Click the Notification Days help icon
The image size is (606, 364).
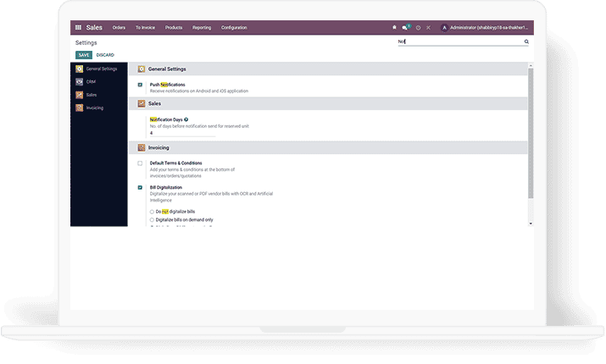pyautogui.click(x=186, y=120)
